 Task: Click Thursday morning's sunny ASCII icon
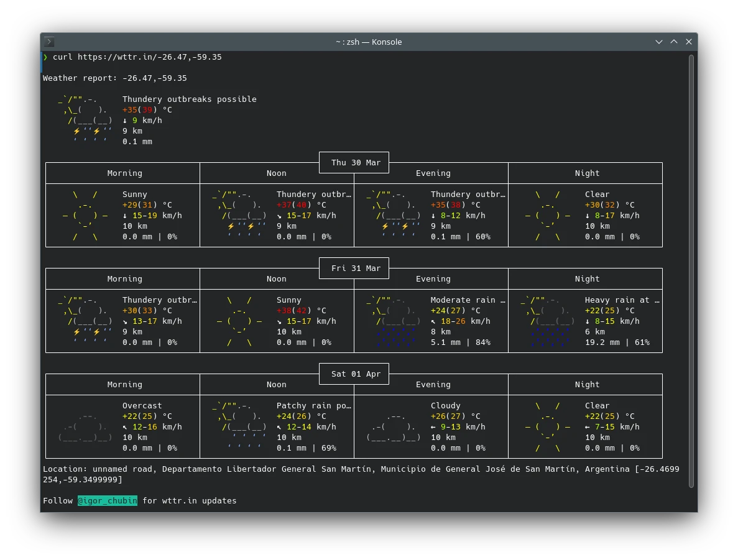(x=85, y=216)
